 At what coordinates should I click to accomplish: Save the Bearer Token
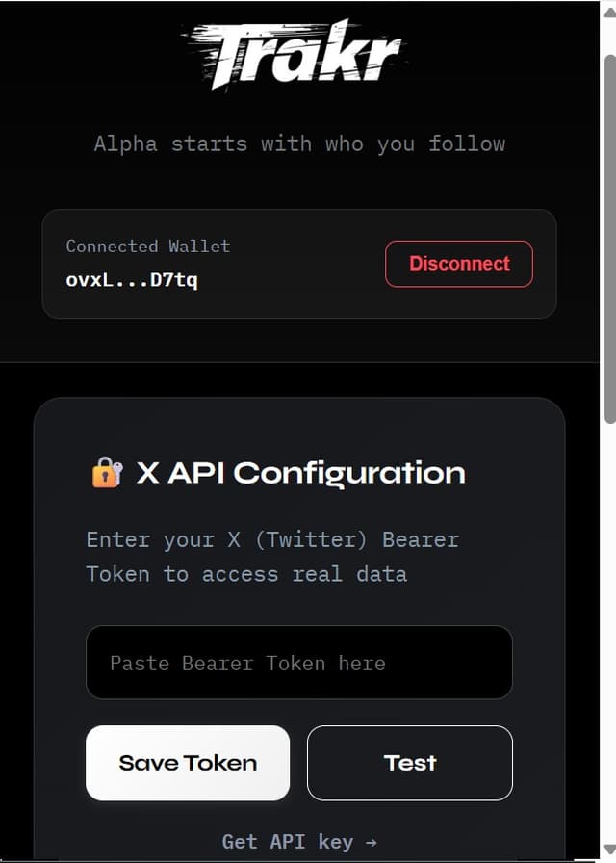point(187,763)
